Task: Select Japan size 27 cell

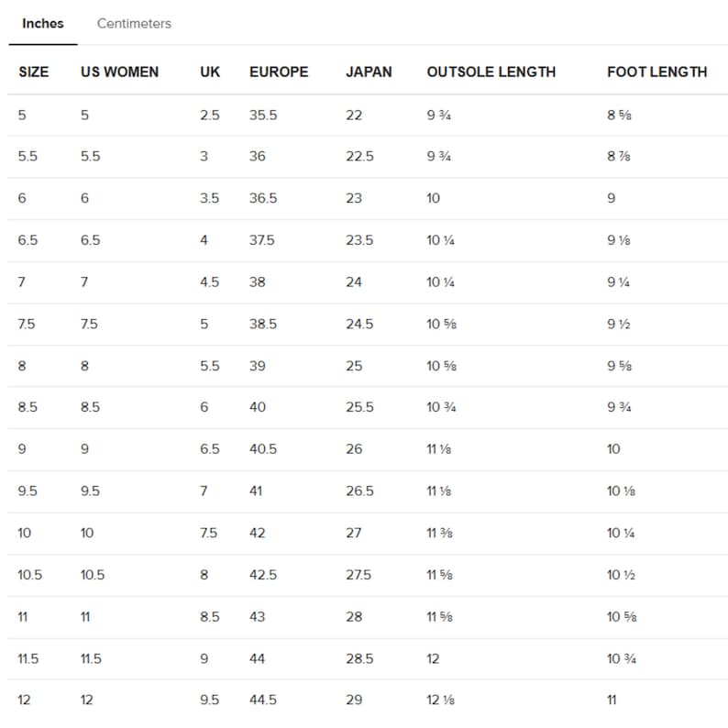Action: point(353,533)
